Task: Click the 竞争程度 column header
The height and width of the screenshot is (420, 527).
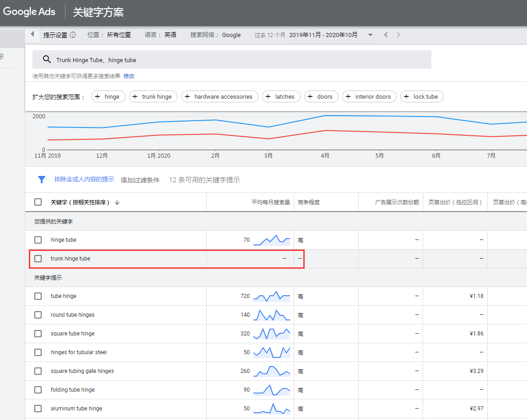Action: [x=309, y=202]
